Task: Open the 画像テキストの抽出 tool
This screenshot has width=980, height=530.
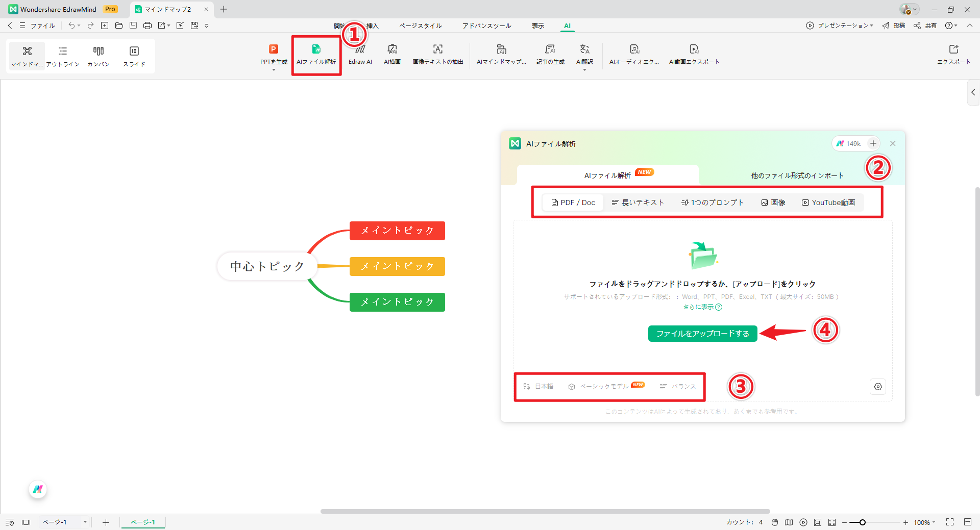Action: click(x=437, y=54)
